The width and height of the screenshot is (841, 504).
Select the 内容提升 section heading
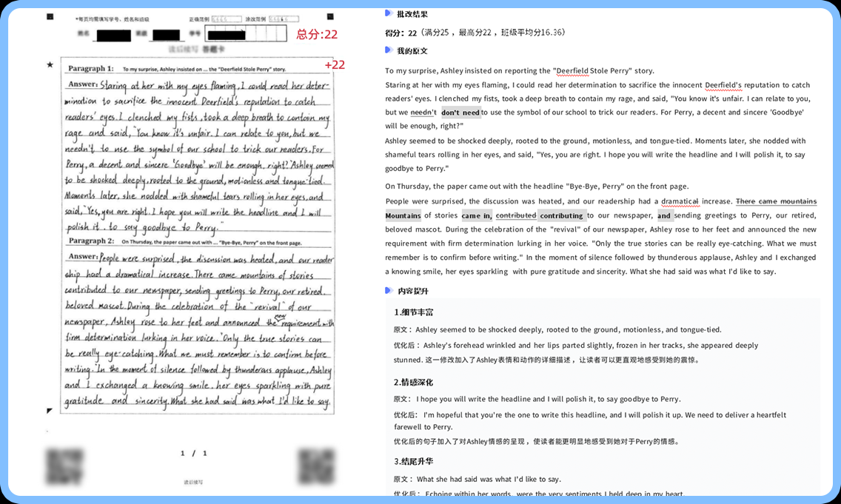413,291
